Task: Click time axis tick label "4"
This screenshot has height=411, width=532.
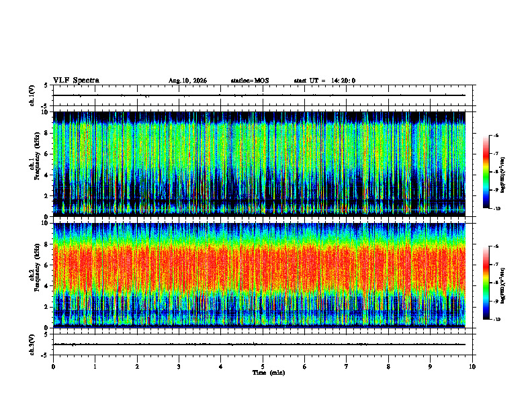Action: [x=220, y=367]
